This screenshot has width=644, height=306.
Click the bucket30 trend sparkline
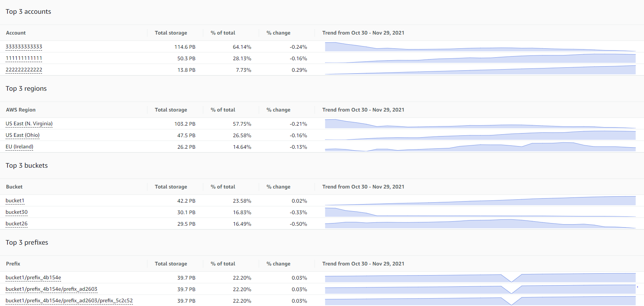coord(480,213)
